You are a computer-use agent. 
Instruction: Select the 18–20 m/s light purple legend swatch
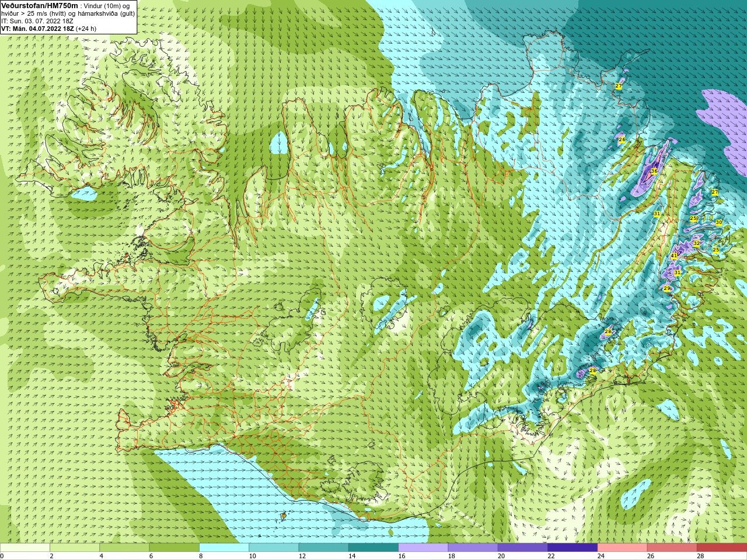473,548
